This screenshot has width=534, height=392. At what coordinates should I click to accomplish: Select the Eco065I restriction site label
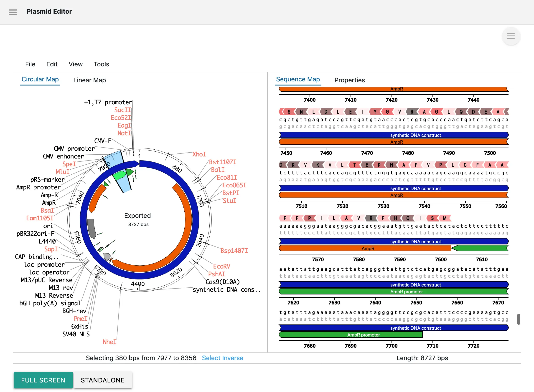[234, 185]
